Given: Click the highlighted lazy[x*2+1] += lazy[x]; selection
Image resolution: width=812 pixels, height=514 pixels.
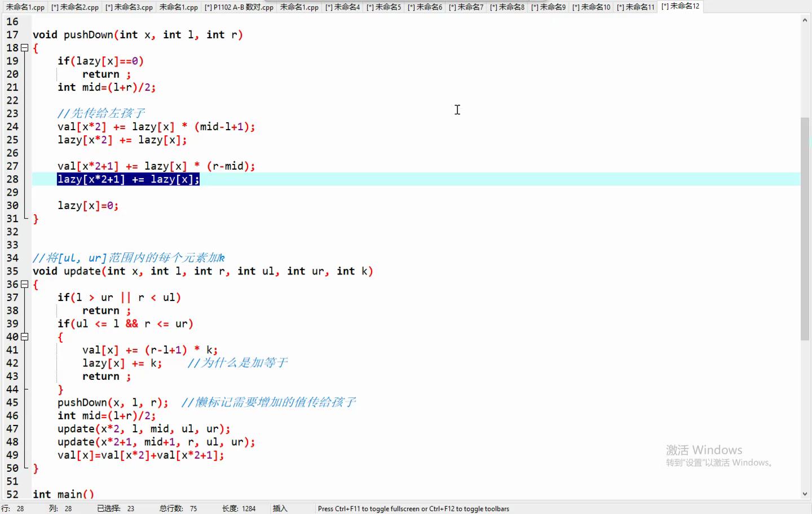Looking at the screenshot, I should coord(128,179).
